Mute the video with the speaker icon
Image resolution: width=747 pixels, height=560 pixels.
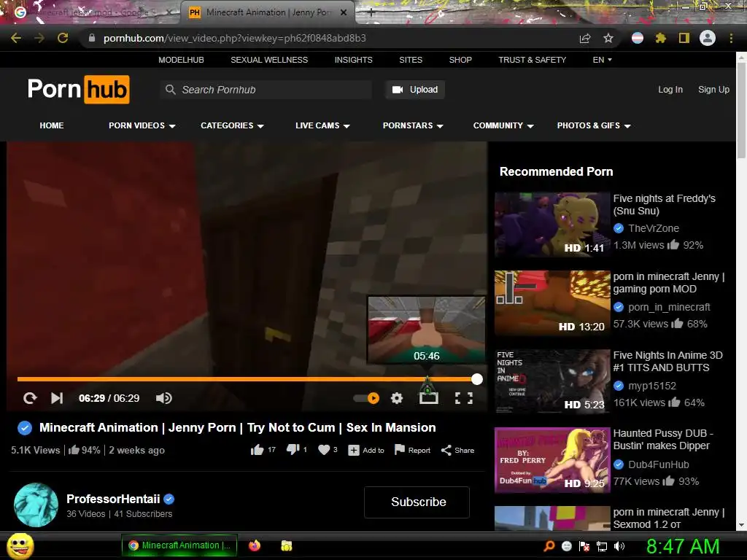point(164,398)
